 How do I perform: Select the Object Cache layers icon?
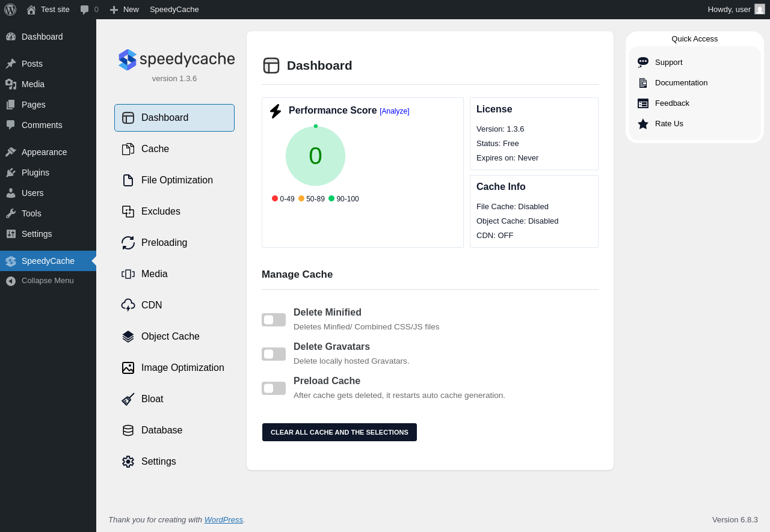click(x=128, y=337)
